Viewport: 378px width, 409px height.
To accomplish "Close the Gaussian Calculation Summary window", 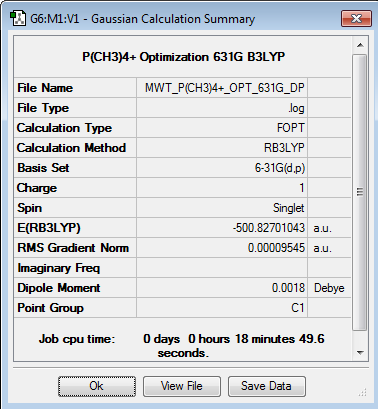I will (356, 18).
